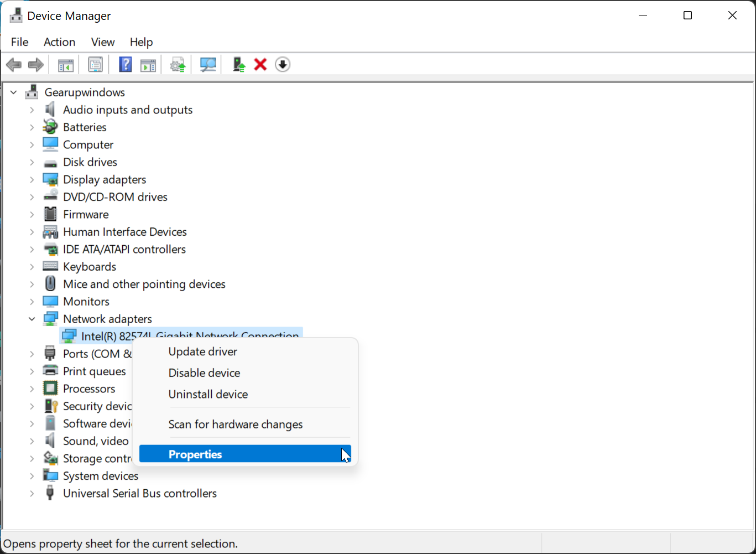Open the Properties toolbar icon
The width and height of the screenshot is (756, 554).
[96, 65]
